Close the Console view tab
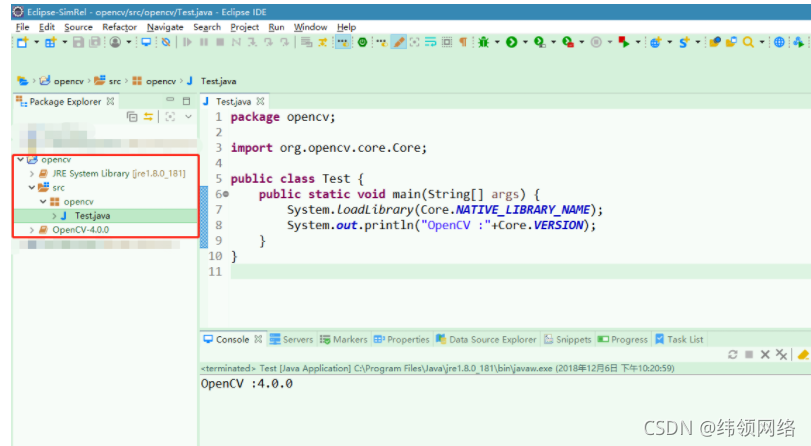Screen dimensions: 811x446 click(x=258, y=339)
